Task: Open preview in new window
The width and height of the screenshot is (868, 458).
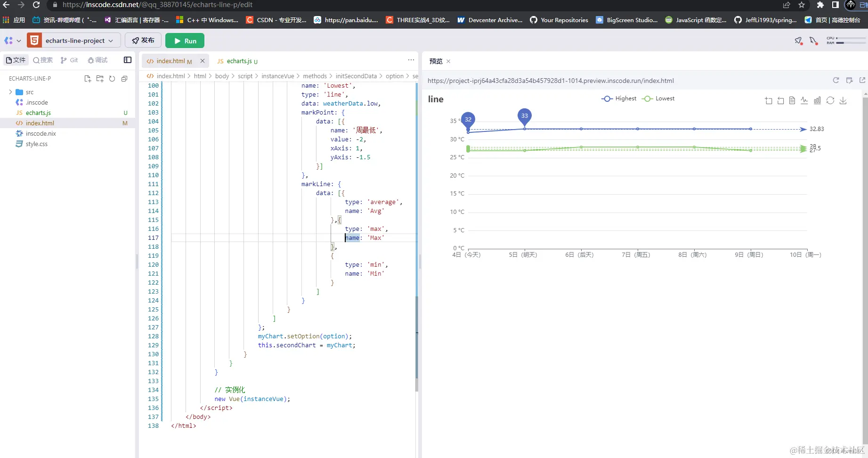Action: [862, 81]
